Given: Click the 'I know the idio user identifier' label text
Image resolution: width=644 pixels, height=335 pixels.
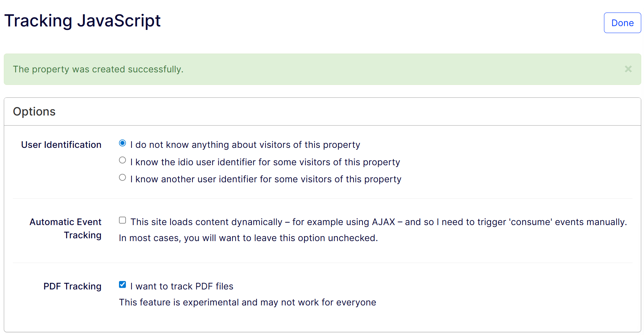Looking at the screenshot, I should tap(265, 162).
